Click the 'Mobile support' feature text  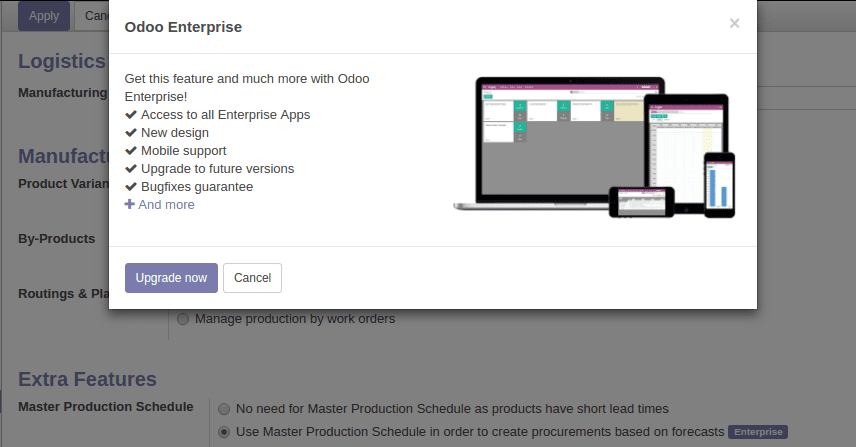tap(183, 151)
